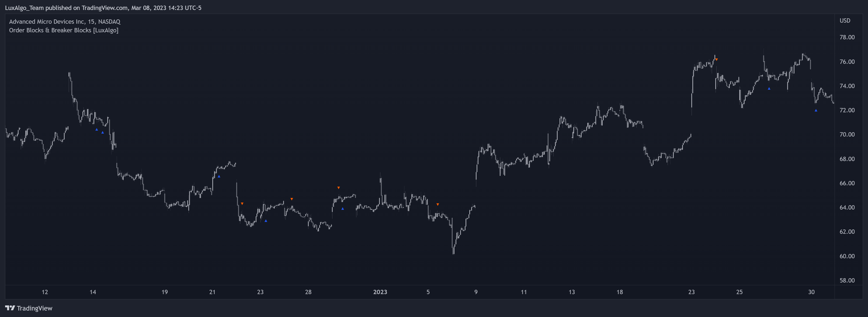Click the 30 date axis label
868x317 pixels.
(x=811, y=292)
